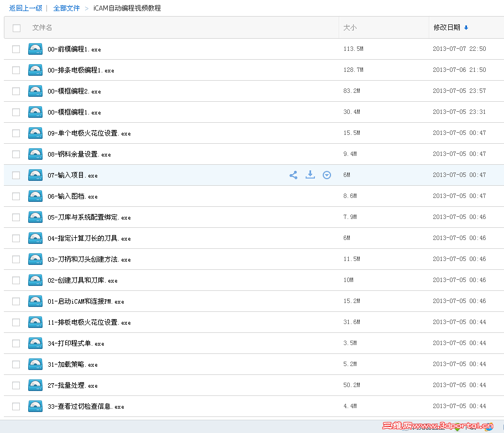Click the file icon of 33-查看过切检查信息.exe
The image size is (504, 433).
pyautogui.click(x=35, y=406)
